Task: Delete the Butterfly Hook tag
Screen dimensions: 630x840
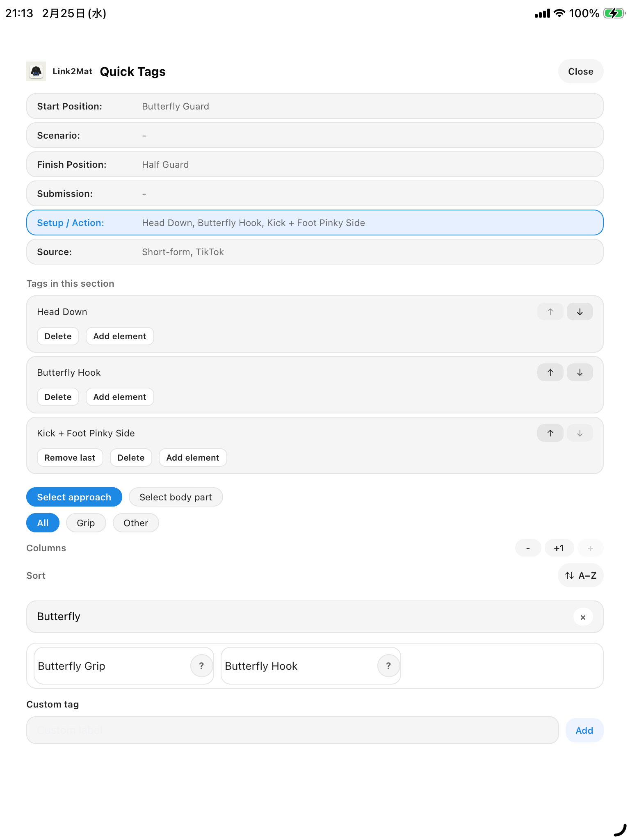Action: coord(58,397)
